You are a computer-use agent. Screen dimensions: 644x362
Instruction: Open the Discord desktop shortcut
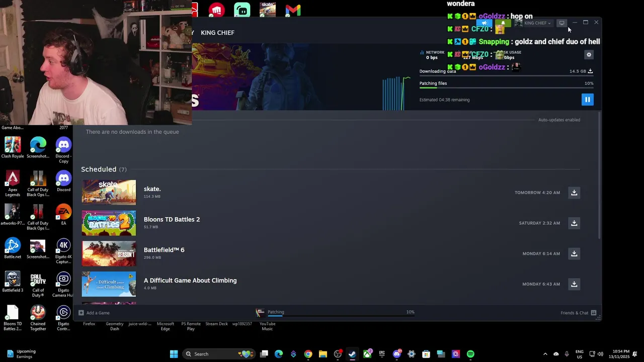point(63,182)
